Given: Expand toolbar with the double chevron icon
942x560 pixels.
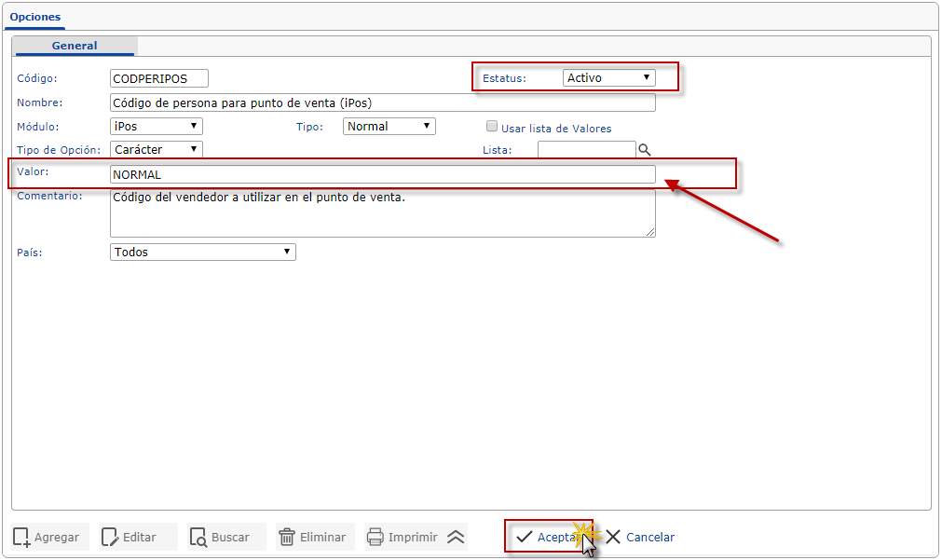Looking at the screenshot, I should click(x=456, y=537).
